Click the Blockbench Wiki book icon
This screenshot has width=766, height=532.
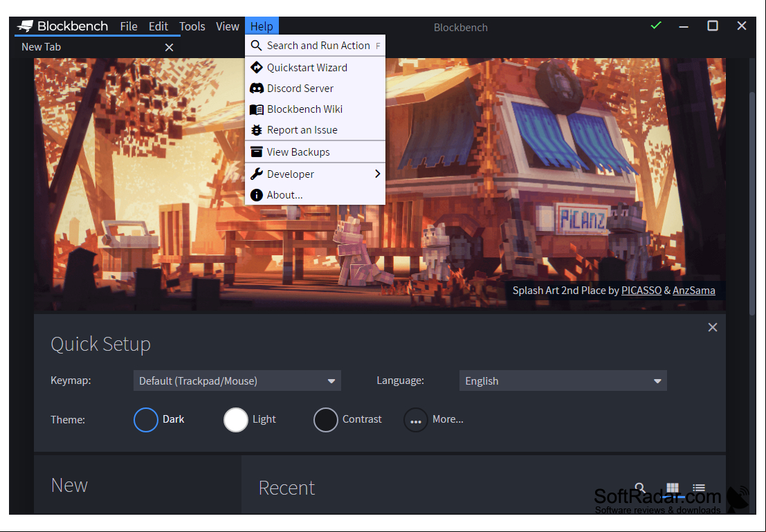point(257,109)
